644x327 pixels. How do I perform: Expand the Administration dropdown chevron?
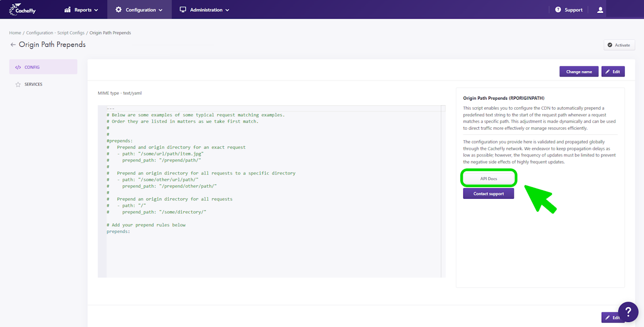coord(227,10)
